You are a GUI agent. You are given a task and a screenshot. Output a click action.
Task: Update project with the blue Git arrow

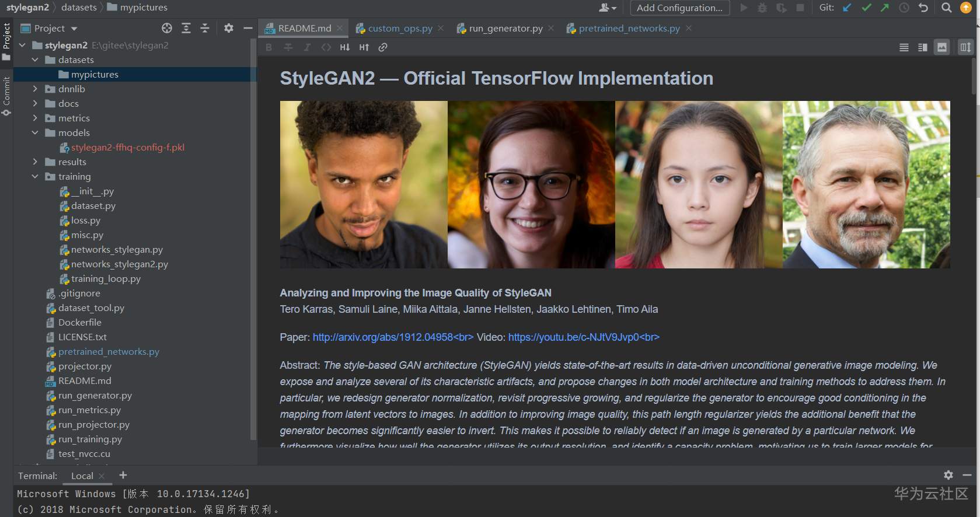847,8
